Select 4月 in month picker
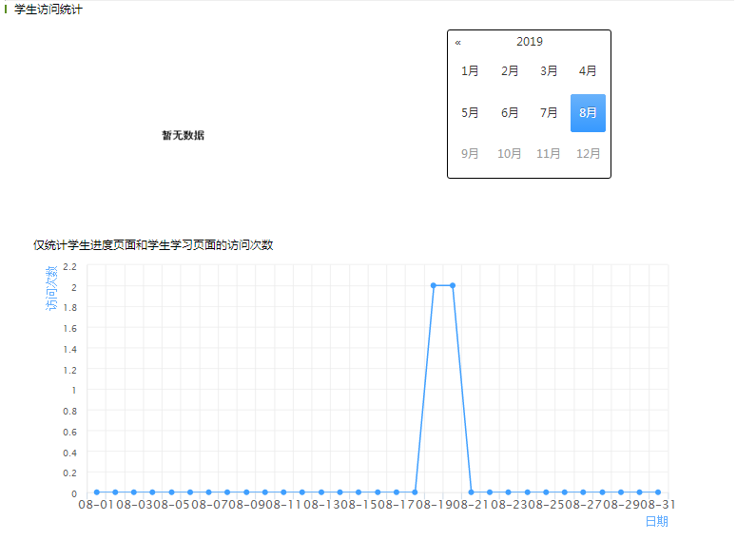The height and width of the screenshot is (540, 756). (x=588, y=71)
